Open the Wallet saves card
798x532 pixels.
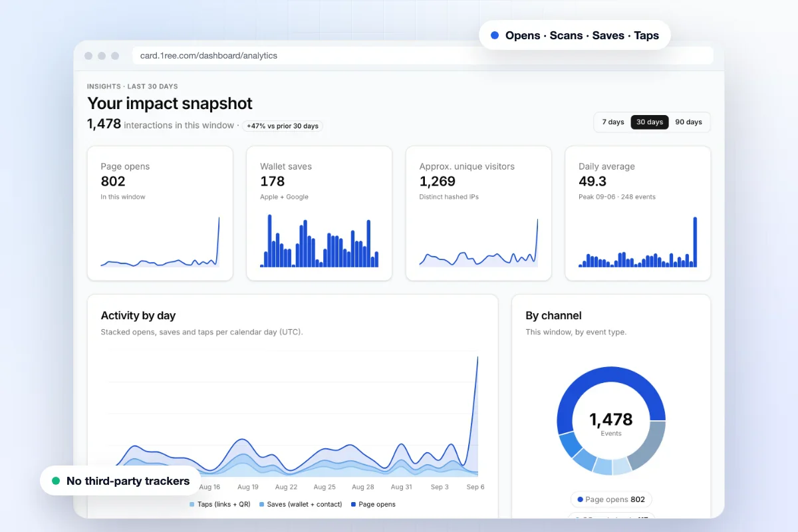click(319, 213)
